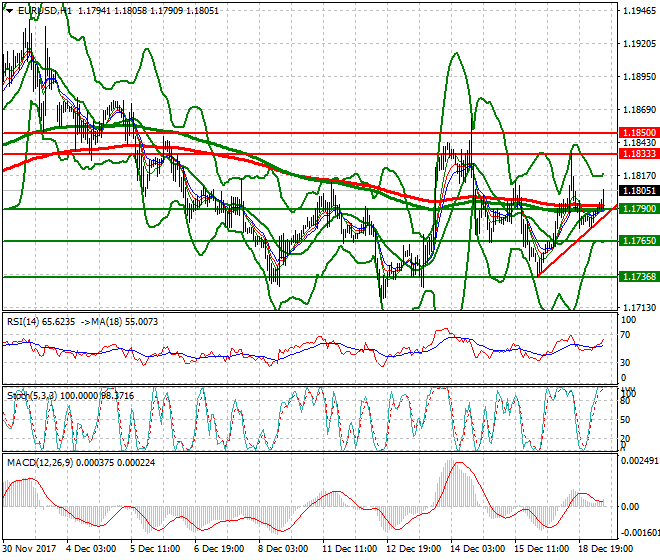Select the 1.18500 red price level label
The width and height of the screenshot is (660, 560).
point(639,133)
